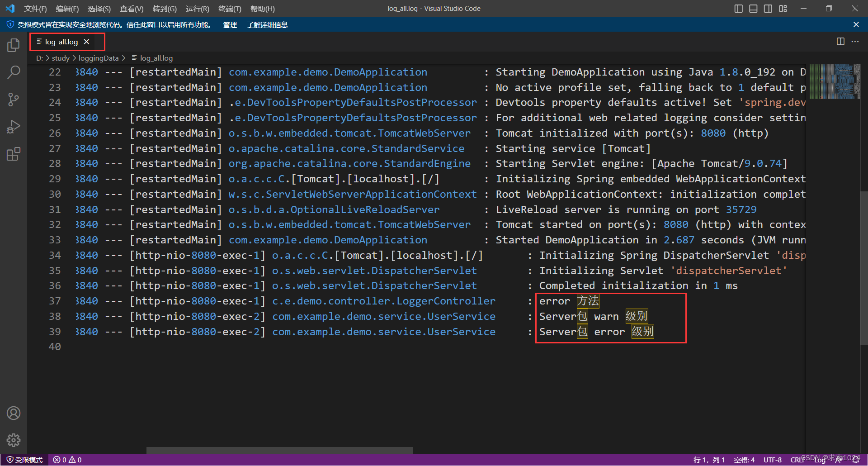Open the 编辑(E) menu
868x466 pixels.
point(67,9)
